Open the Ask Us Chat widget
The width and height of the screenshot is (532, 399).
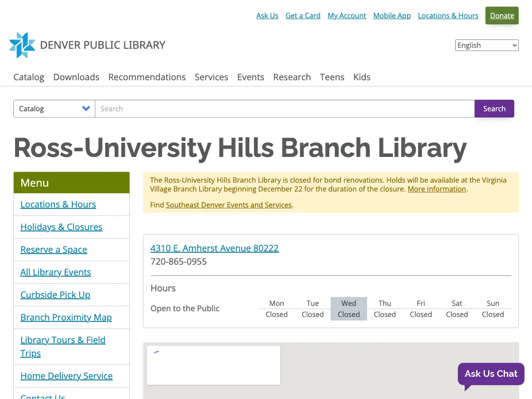click(491, 374)
